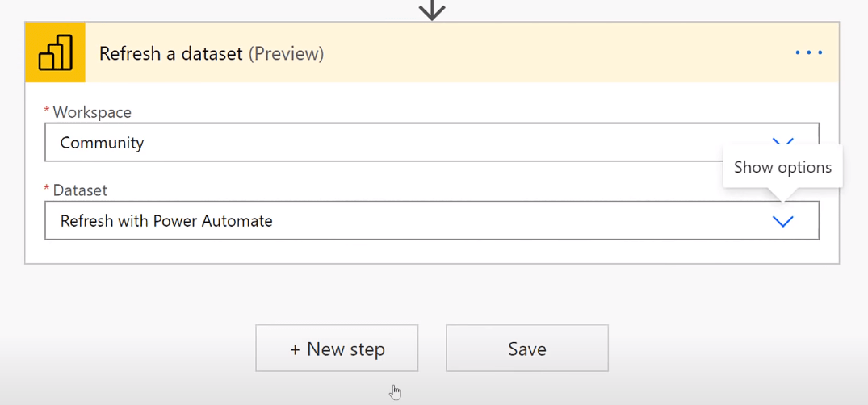Click the Show options tooltip
868x405 pixels.
point(782,167)
